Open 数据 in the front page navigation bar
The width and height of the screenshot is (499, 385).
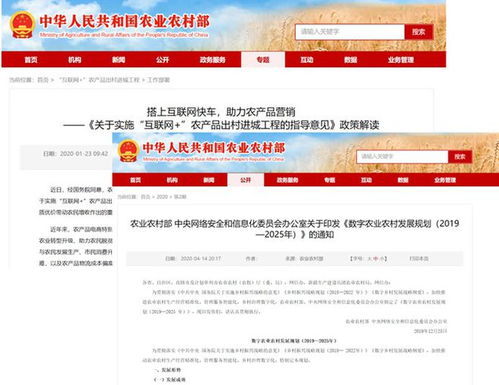[x=403, y=180]
